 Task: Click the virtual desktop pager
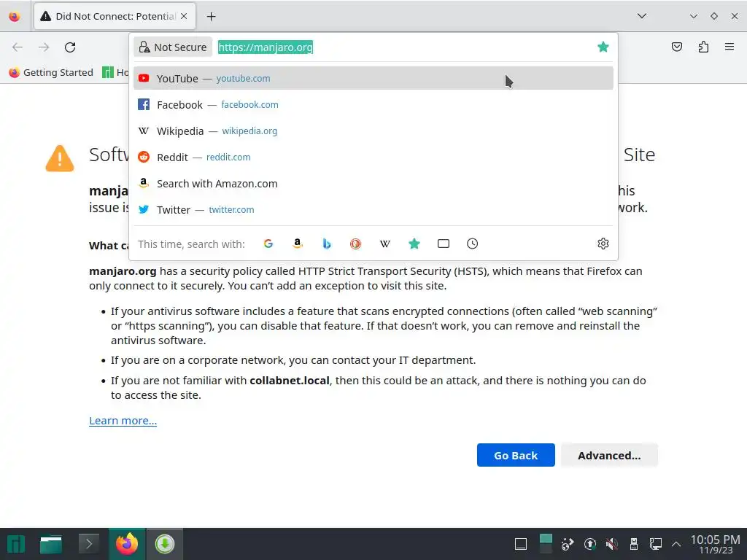pos(546,544)
